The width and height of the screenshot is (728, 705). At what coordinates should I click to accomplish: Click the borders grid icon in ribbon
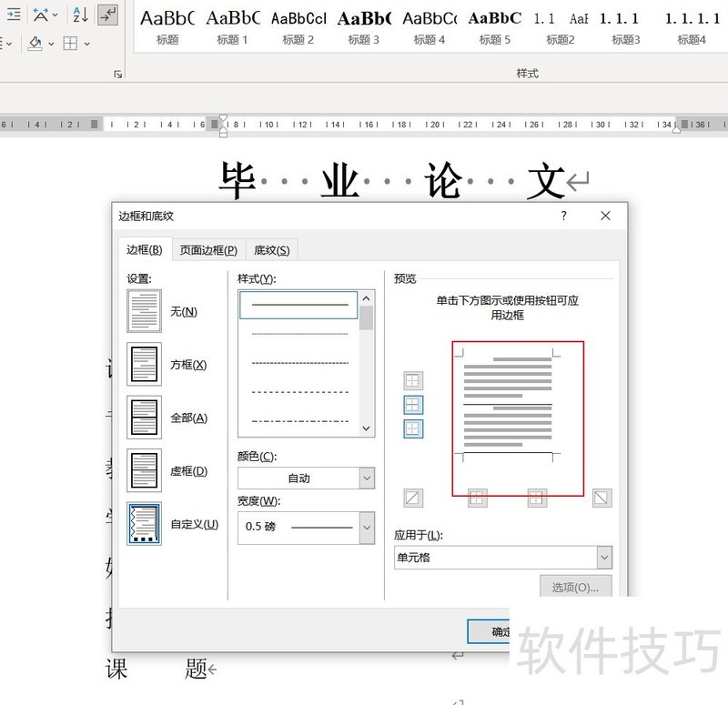(70, 44)
